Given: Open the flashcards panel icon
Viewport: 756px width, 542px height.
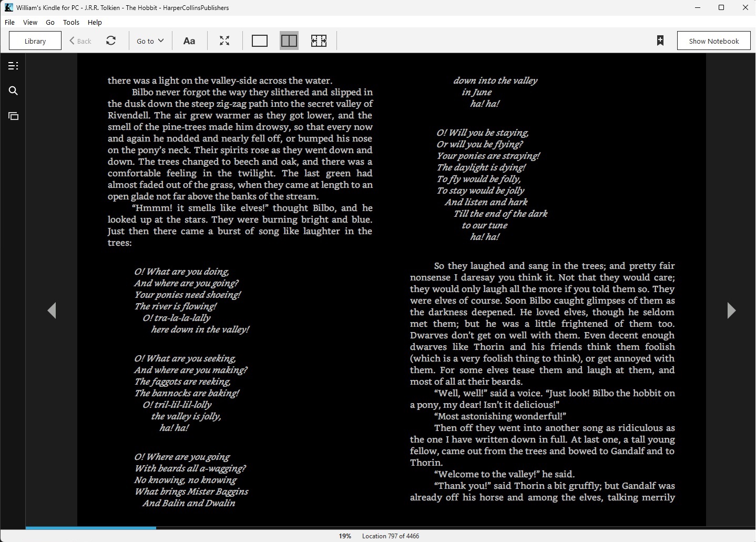Looking at the screenshot, I should pyautogui.click(x=14, y=116).
